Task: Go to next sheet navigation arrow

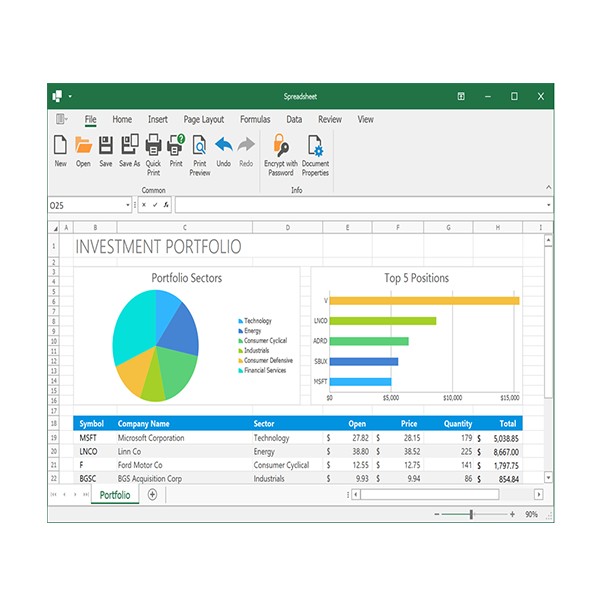Action: [x=75, y=494]
